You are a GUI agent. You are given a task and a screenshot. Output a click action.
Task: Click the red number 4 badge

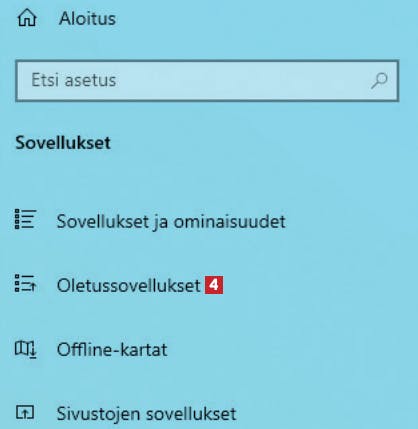click(x=214, y=285)
